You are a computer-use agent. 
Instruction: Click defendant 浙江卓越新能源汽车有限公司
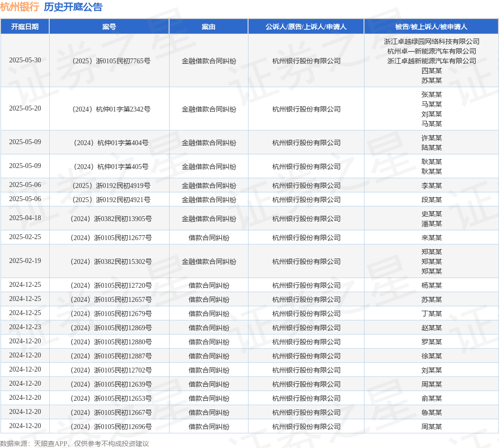click(x=432, y=61)
